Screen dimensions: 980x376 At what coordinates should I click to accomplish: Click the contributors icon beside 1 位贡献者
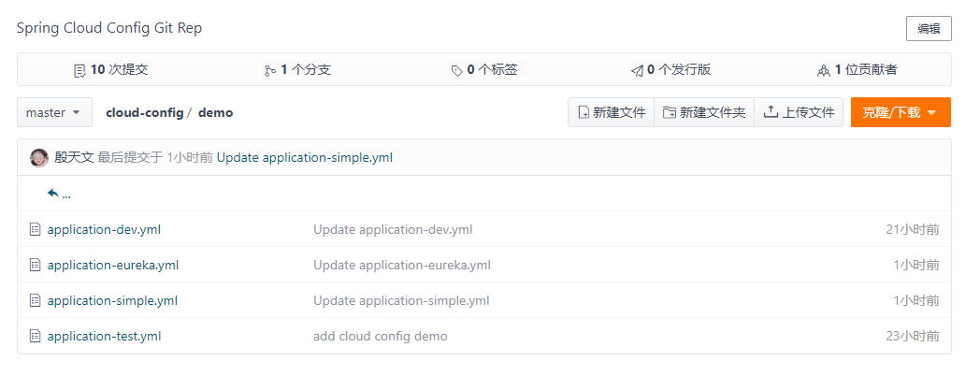(x=823, y=70)
